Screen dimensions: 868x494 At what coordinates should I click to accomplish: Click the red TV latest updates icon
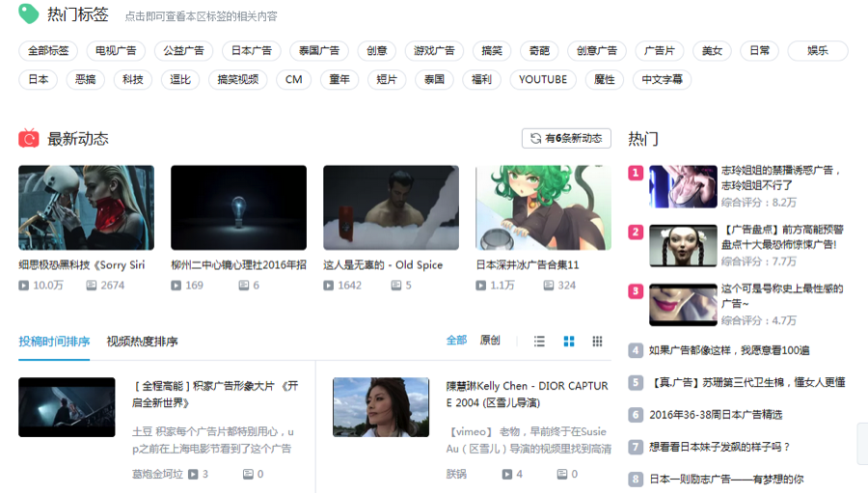[x=29, y=138]
